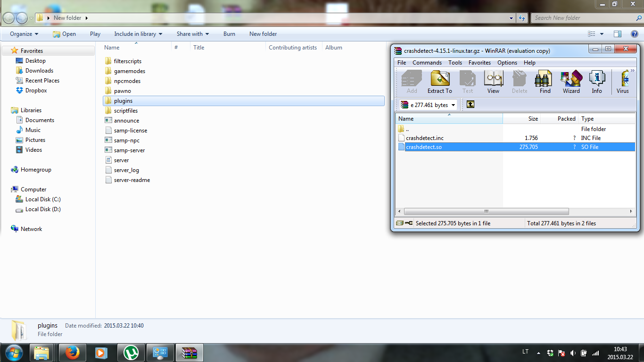Open the Options menu in WinRAR
This screenshot has height=362, width=644.
[x=507, y=63]
